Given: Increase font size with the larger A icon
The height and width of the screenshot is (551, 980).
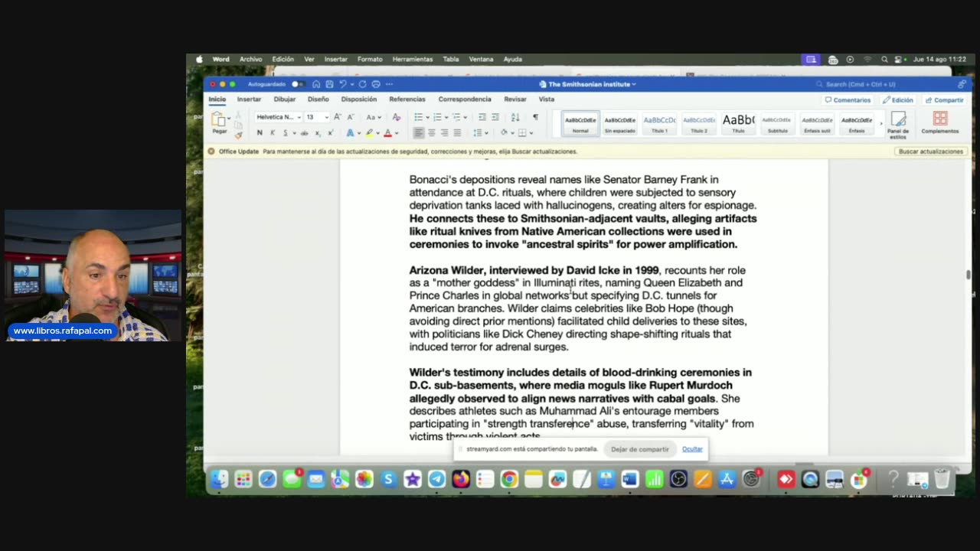Looking at the screenshot, I should coord(337,117).
